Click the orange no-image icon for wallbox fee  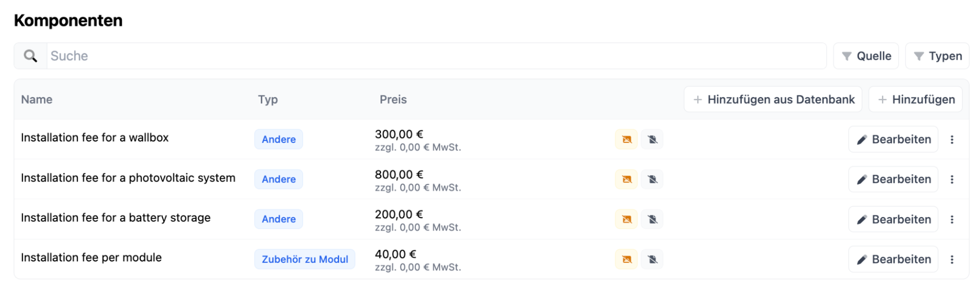pos(626,140)
